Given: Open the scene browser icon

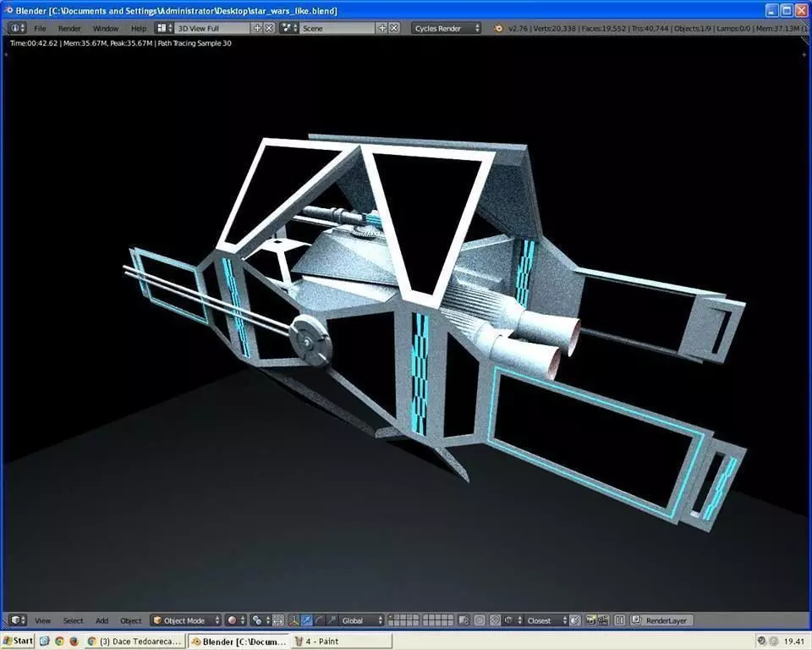Looking at the screenshot, I should point(289,28).
